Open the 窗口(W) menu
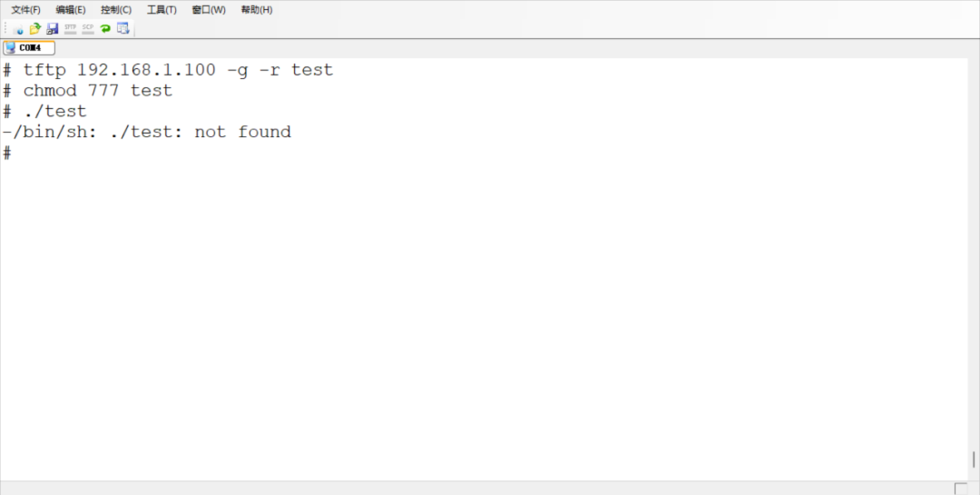Viewport: 980px width, 495px height. click(x=209, y=9)
